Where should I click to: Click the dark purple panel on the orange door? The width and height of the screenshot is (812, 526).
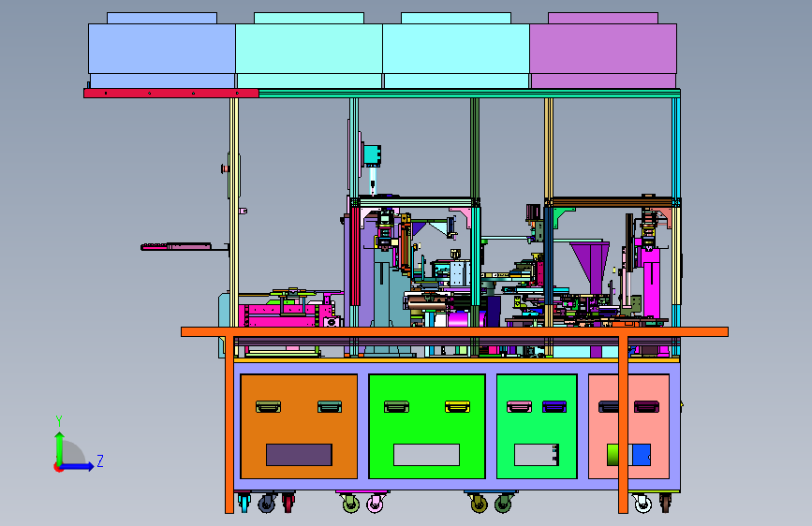[x=300, y=455]
